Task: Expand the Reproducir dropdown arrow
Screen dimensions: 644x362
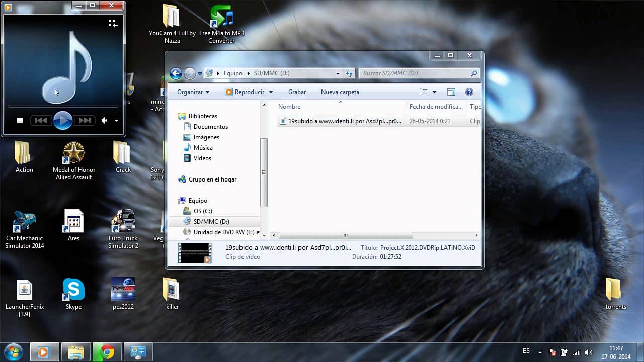Action: [271, 92]
